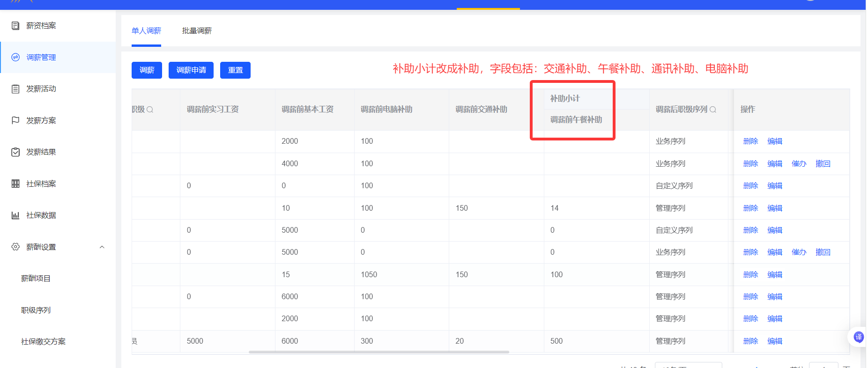Select the flag icon beside 发薪方案
Image resolution: width=868 pixels, height=368 pixels.
tap(15, 120)
